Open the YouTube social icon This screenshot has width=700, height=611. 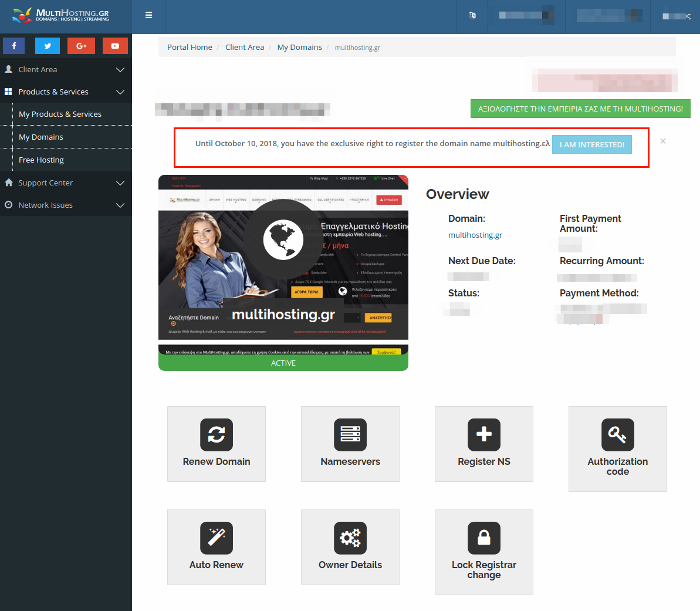(x=115, y=46)
